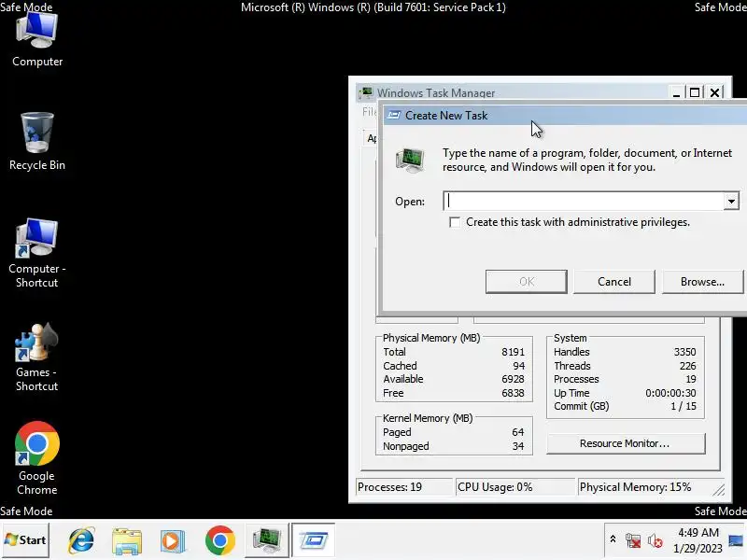The width and height of the screenshot is (747, 560).
Task: Click the Physical Memory Total value 8191
Action: tap(513, 352)
